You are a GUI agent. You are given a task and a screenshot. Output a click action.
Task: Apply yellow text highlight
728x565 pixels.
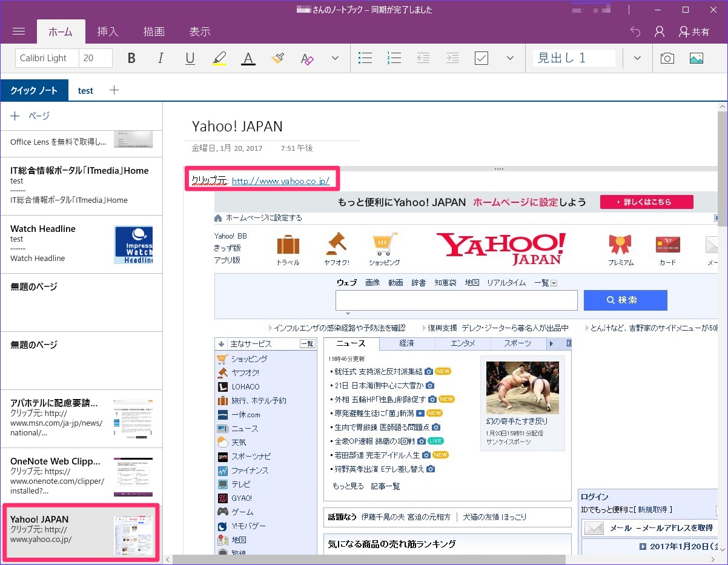click(219, 58)
